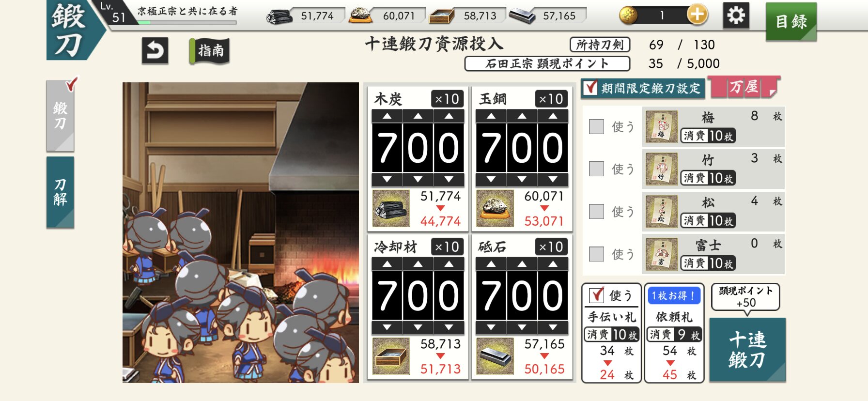Tap the steel ore icon under 玉鋼
The width and height of the screenshot is (868, 401).
click(x=495, y=209)
